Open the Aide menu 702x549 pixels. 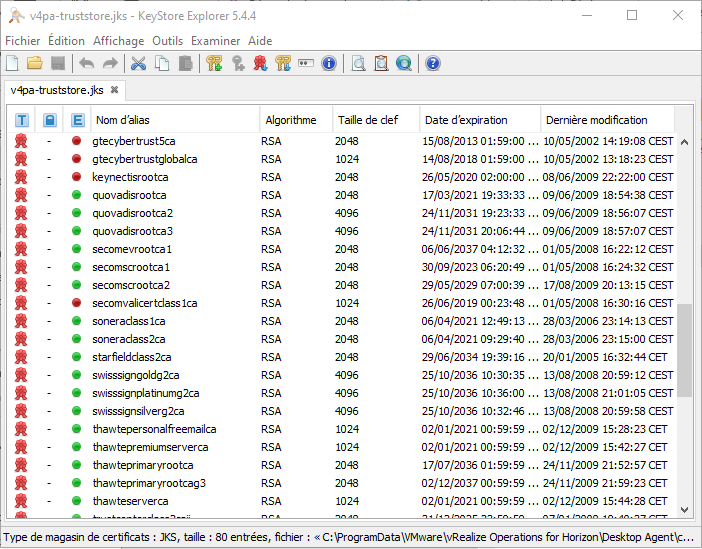point(260,41)
